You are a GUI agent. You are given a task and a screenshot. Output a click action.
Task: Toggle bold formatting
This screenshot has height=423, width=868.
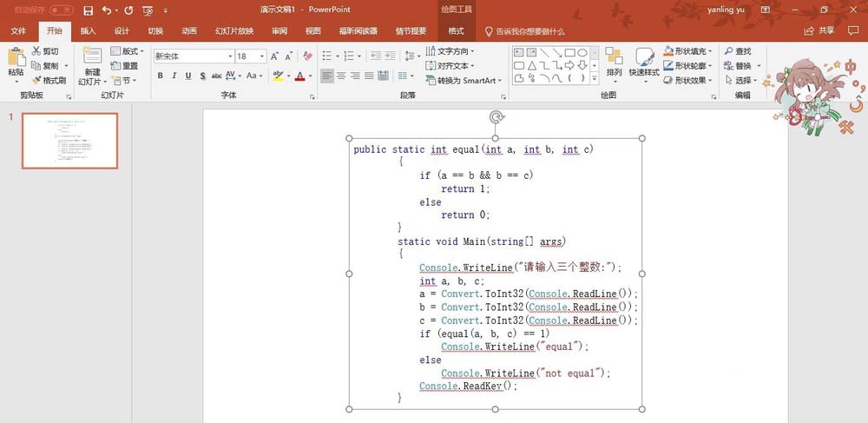coord(161,76)
